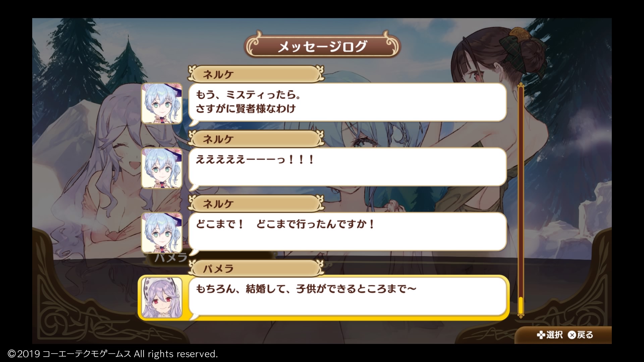The height and width of the screenshot is (362, 644).
Task: Select the 'えええええーーーっ！！！' message
Action: point(347,167)
